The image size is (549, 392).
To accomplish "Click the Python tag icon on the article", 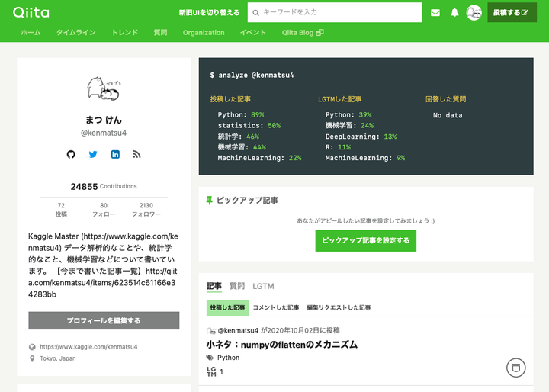I will click(210, 358).
